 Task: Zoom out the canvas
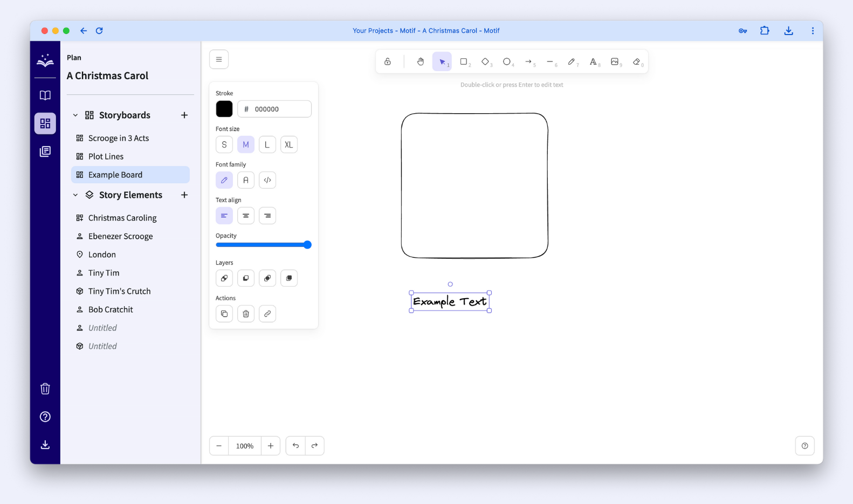point(219,446)
